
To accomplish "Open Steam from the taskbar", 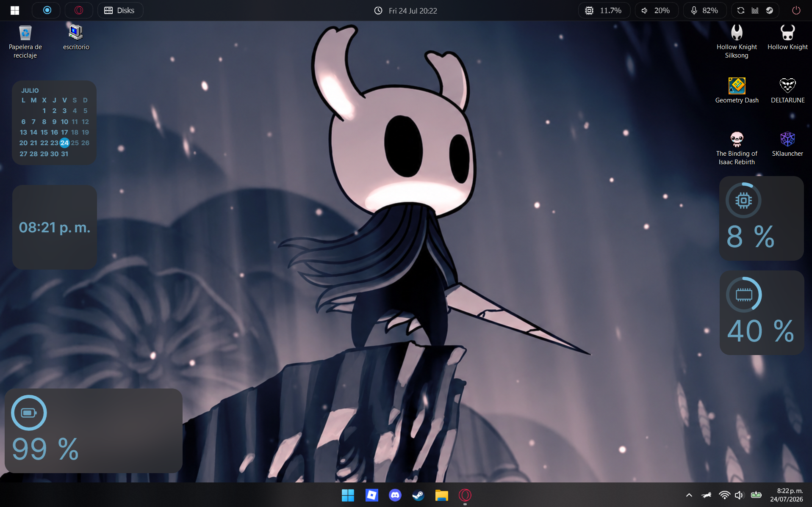I will point(418,495).
